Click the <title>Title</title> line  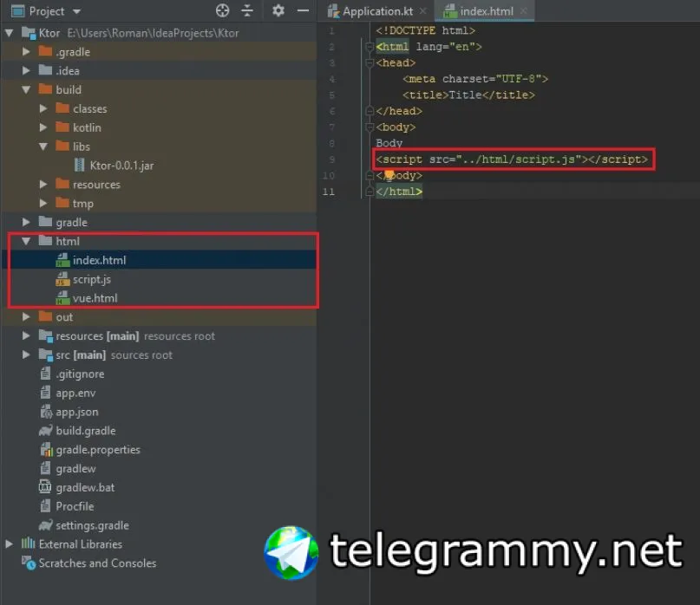click(468, 95)
